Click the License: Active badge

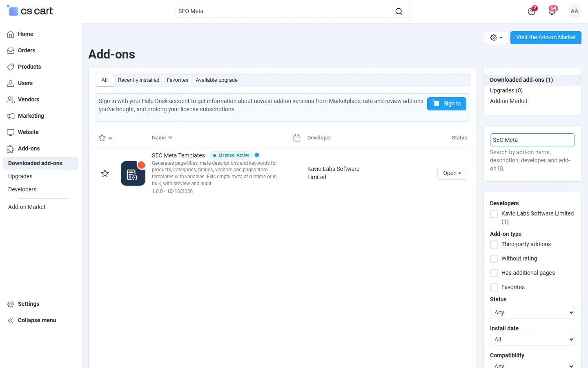(x=231, y=155)
